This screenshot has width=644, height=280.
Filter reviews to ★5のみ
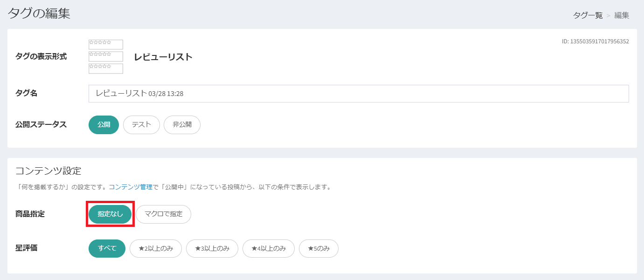tap(319, 248)
